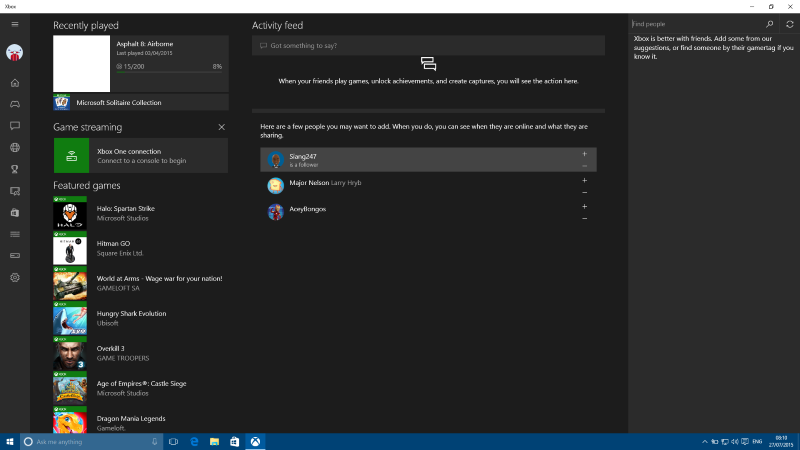Open Halo: Spartan Strike featured game

141,213
